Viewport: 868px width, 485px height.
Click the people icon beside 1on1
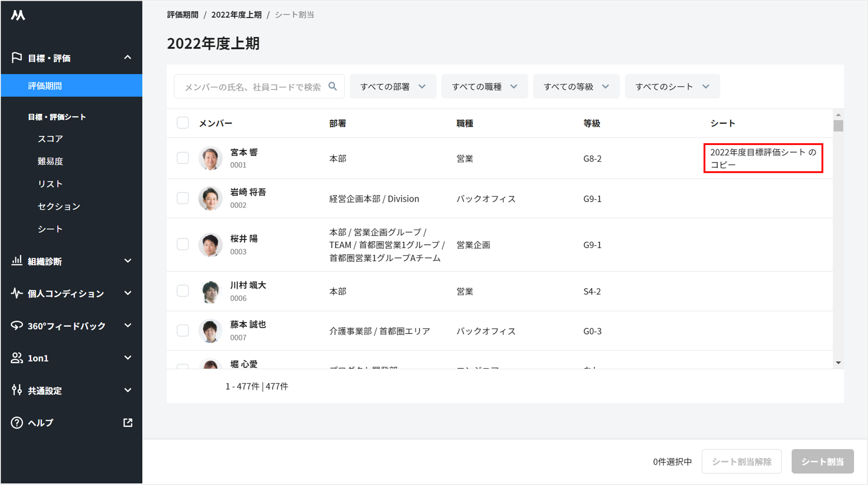16,358
